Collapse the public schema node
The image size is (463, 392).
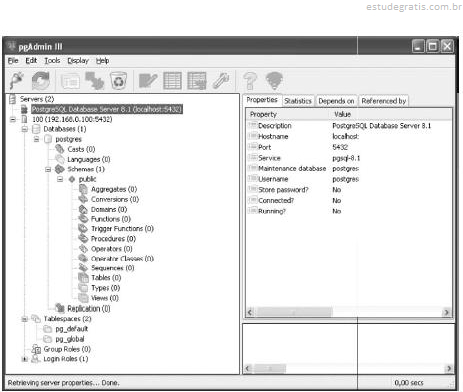pyautogui.click(x=60, y=179)
